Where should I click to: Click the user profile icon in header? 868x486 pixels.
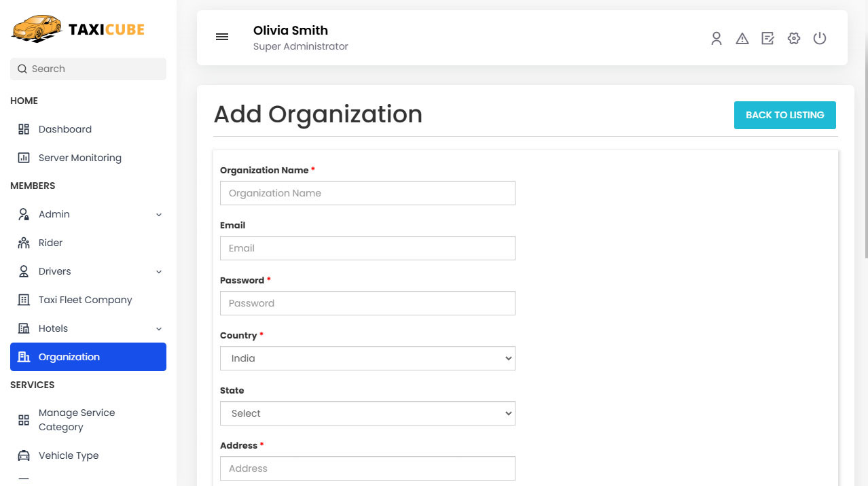pyautogui.click(x=717, y=39)
